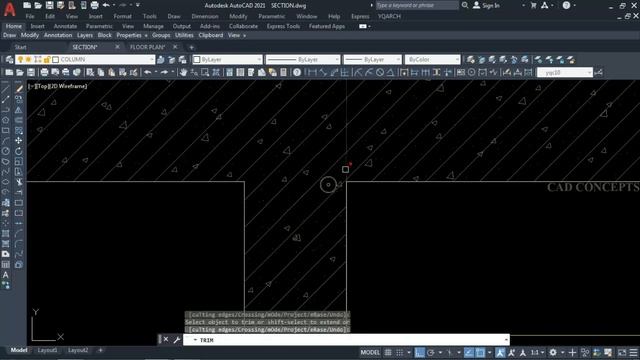Click the Layers panel button
Viewport: 640px width, 360px height.
[84, 36]
